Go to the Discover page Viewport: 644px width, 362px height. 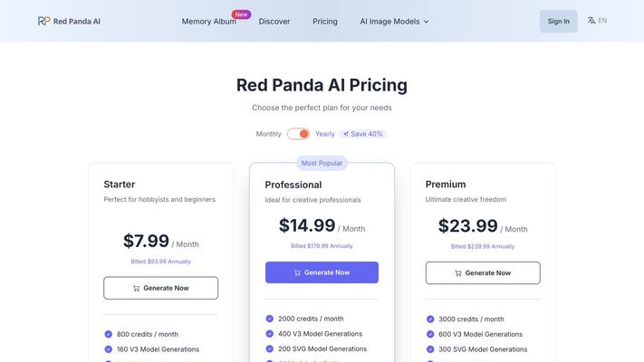click(x=274, y=21)
